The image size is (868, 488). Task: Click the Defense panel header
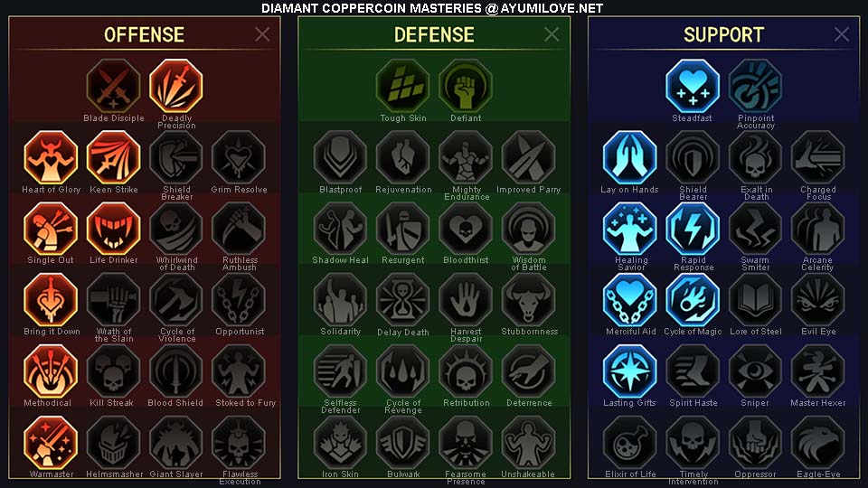coord(434,35)
